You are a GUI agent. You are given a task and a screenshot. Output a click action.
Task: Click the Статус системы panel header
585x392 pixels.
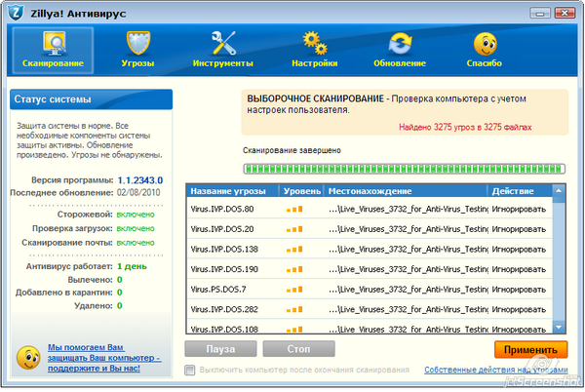click(91, 99)
